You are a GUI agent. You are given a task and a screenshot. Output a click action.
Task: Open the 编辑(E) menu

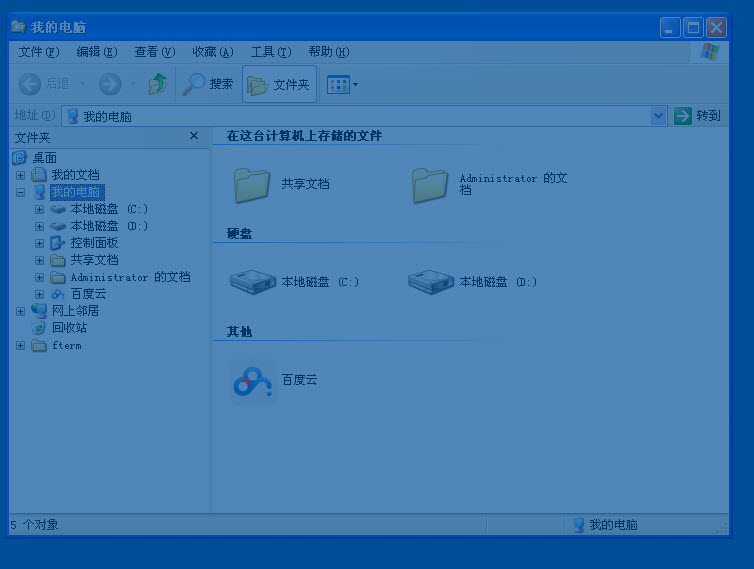point(97,52)
